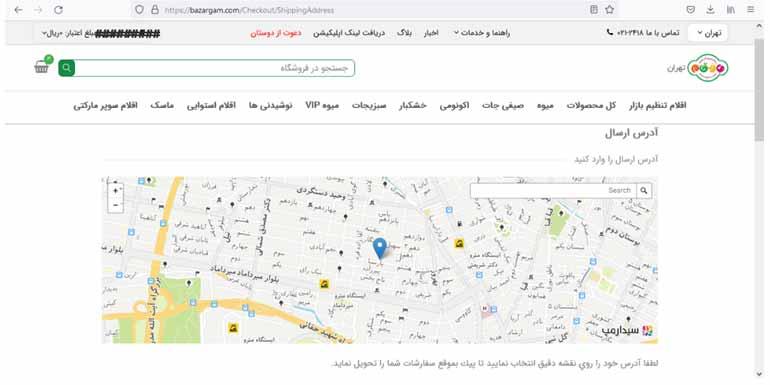This screenshot has width=770, height=385.
Task: Open the اخبار news link
Action: 431,33
